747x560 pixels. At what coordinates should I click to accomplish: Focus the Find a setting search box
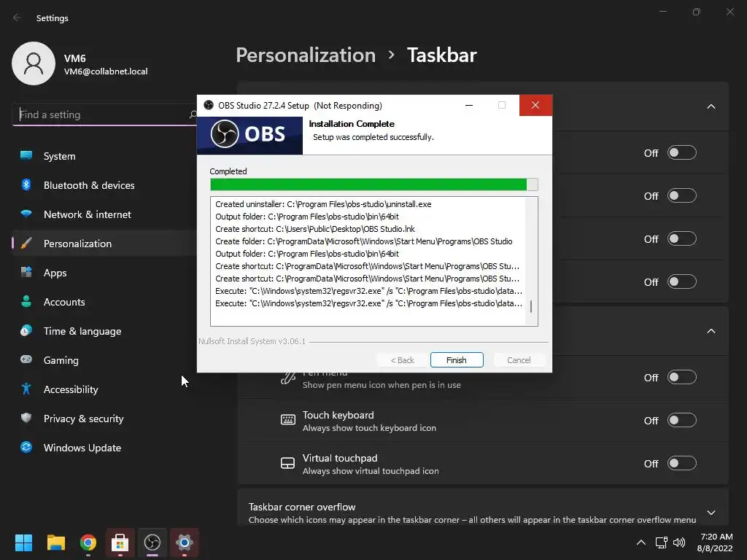pos(105,114)
